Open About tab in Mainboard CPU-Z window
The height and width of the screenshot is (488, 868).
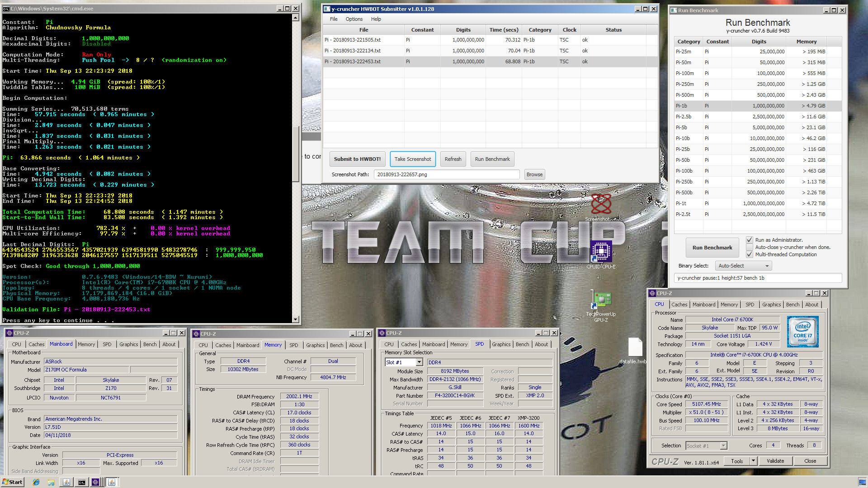coord(169,344)
